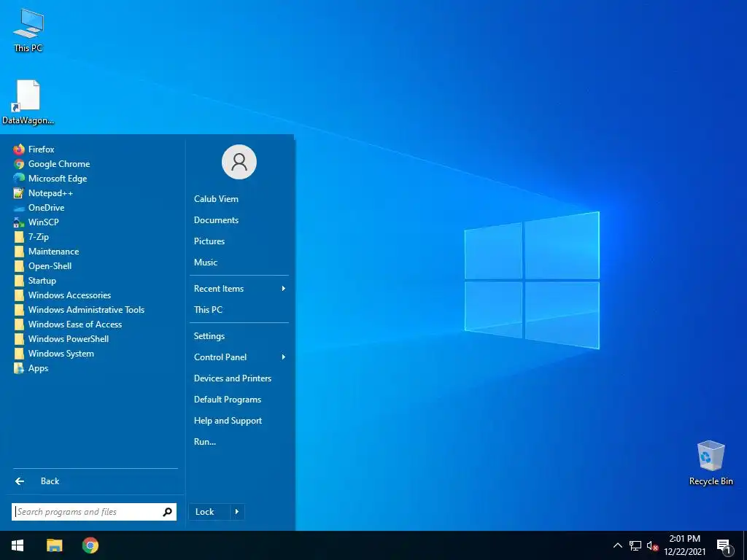Open Microsoft Edge in the programs list
This screenshot has width=747, height=560.
50,179
